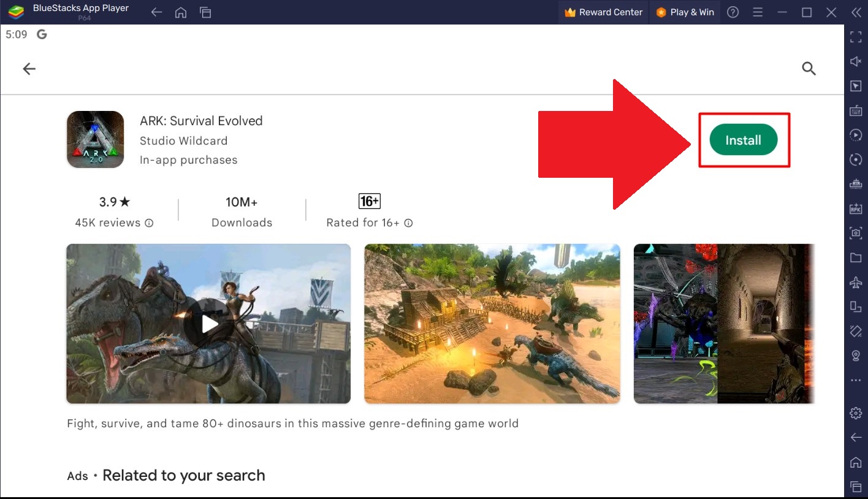
Task: Select the Install APK tool
Action: click(x=856, y=208)
